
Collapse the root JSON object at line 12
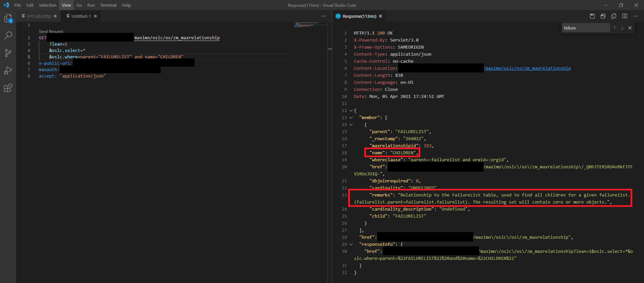point(351,111)
